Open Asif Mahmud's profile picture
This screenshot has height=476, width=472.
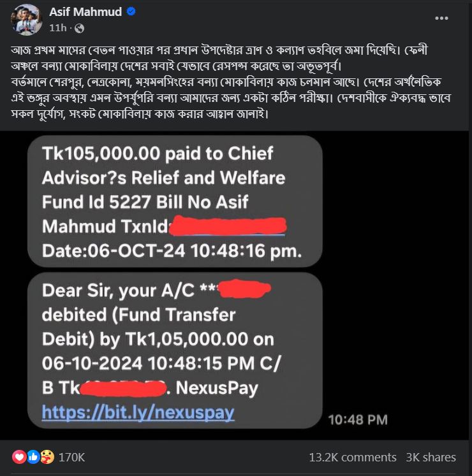click(x=26, y=20)
